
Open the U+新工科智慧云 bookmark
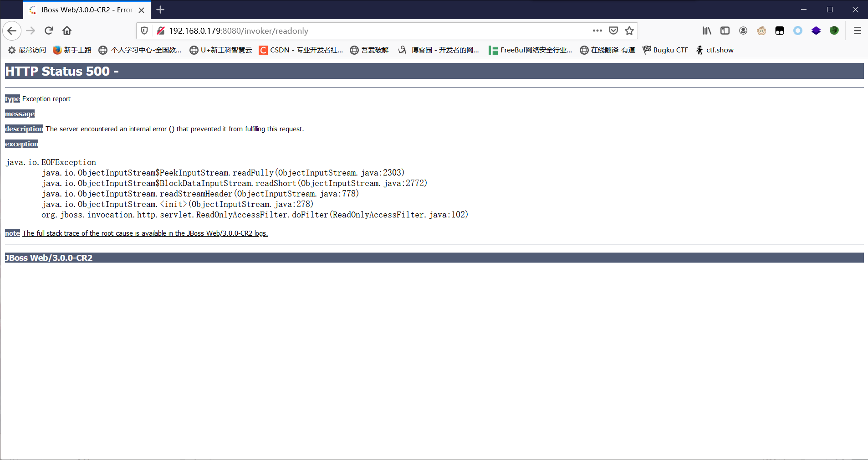click(221, 50)
